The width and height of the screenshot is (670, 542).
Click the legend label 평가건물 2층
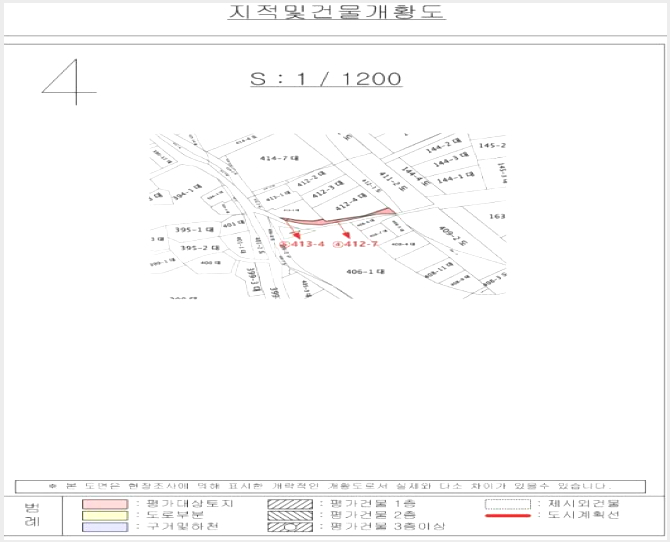pyautogui.click(x=373, y=515)
